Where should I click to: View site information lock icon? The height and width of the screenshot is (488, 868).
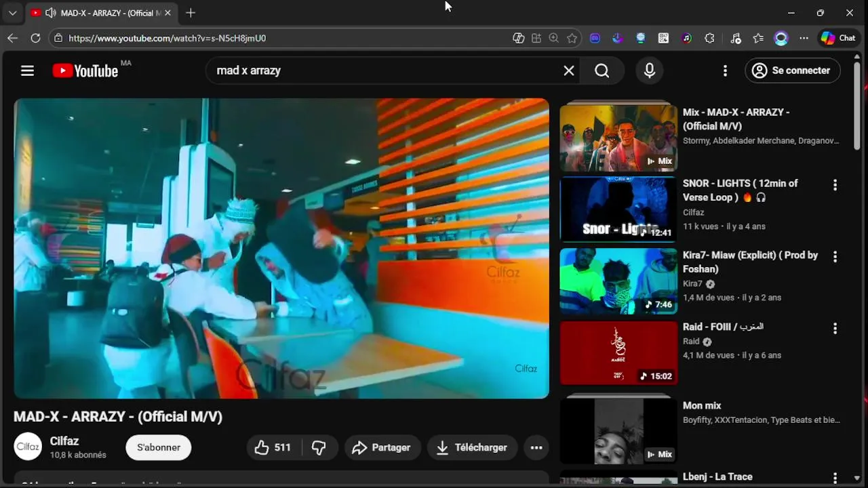coord(59,38)
